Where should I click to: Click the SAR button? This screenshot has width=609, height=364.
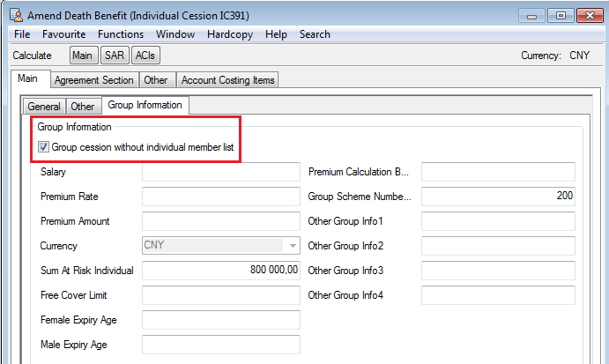114,56
